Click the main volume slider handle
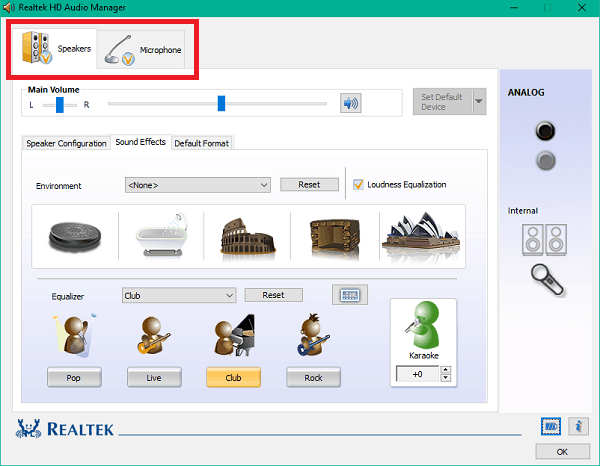 [221, 103]
